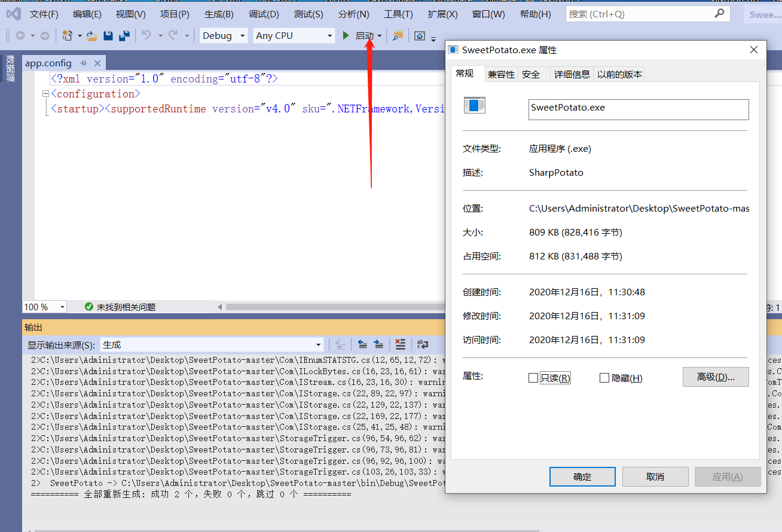
Task: Click the Save All icon
Action: point(124,36)
